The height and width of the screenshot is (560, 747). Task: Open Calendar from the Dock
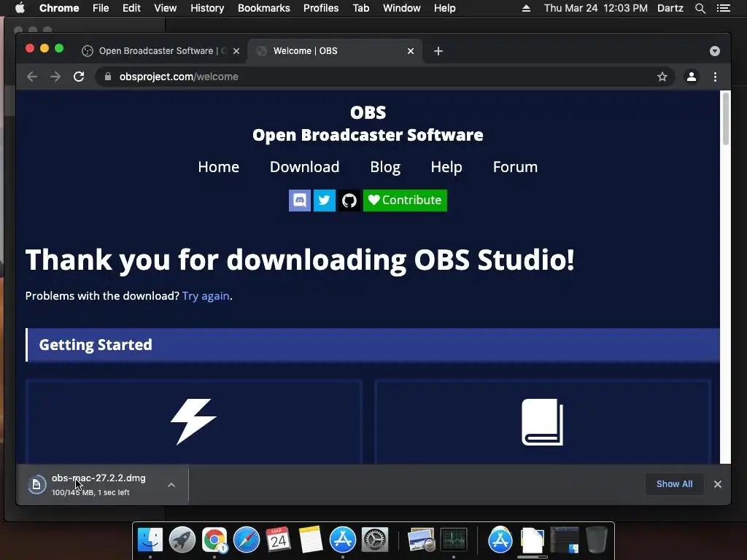[x=278, y=540]
